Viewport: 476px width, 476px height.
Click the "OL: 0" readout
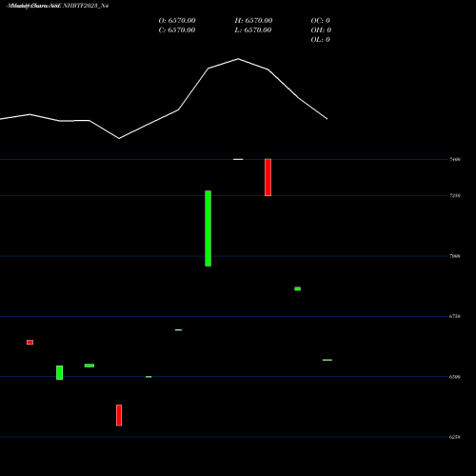click(321, 40)
